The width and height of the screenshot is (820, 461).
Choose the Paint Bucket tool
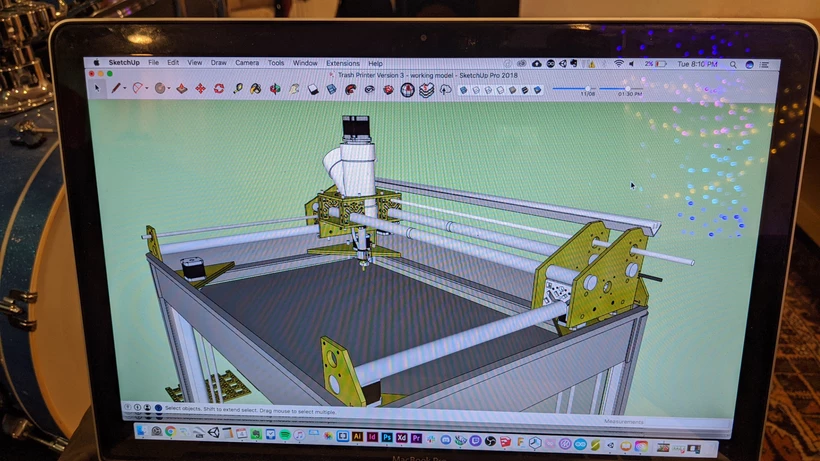point(256,89)
